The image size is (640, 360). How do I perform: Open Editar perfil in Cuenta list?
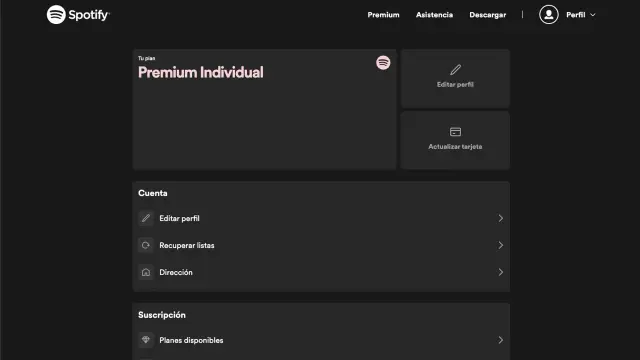point(321,218)
